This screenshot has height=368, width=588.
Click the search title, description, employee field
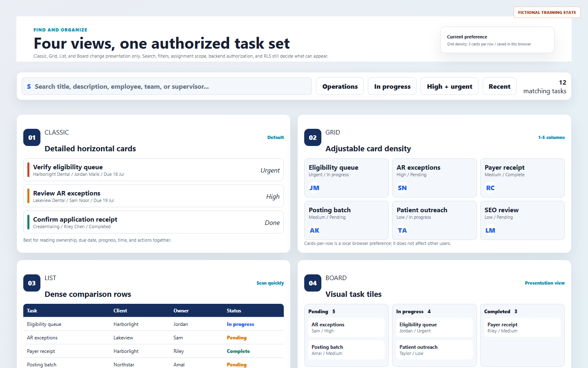click(x=167, y=86)
